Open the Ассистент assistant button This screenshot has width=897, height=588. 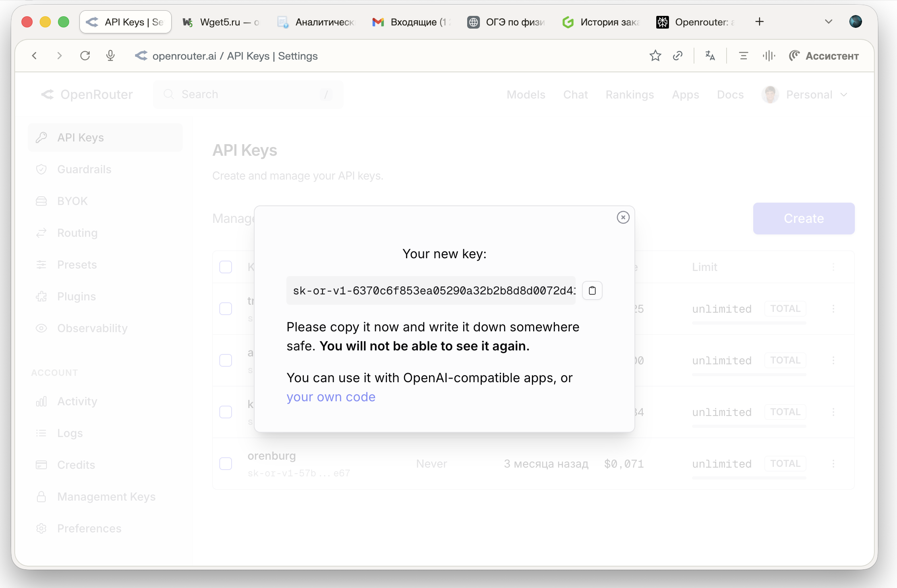(824, 56)
